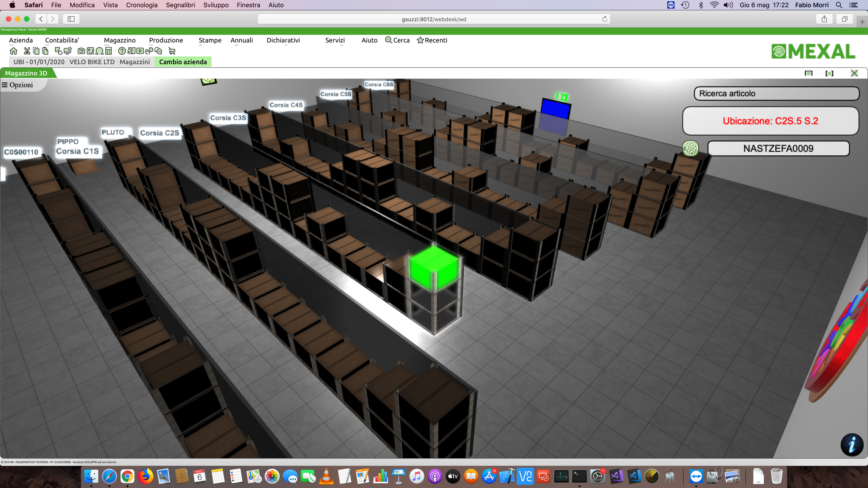The width and height of the screenshot is (868, 488).
Task: Click the camera screenshot icon
Action: click(81, 51)
